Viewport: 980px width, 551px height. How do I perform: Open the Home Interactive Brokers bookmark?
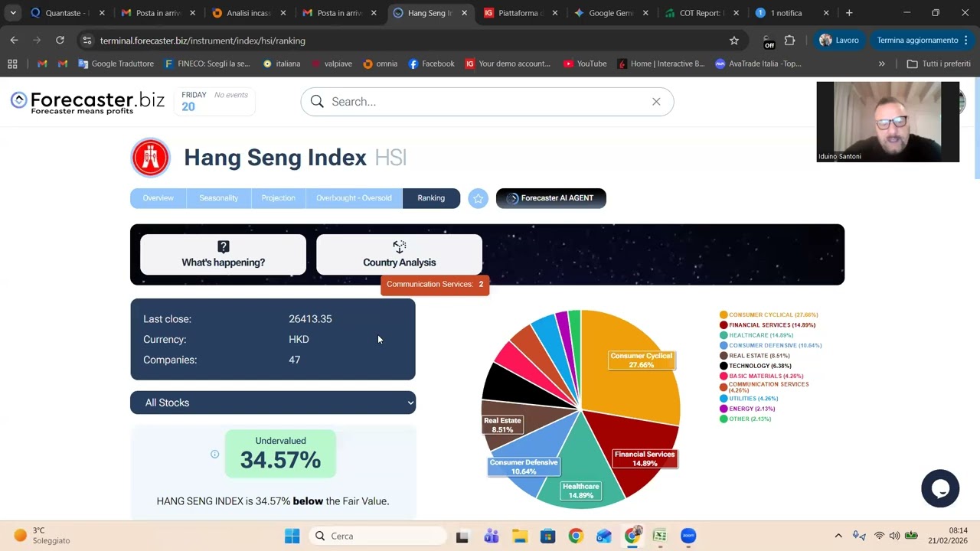661,64
